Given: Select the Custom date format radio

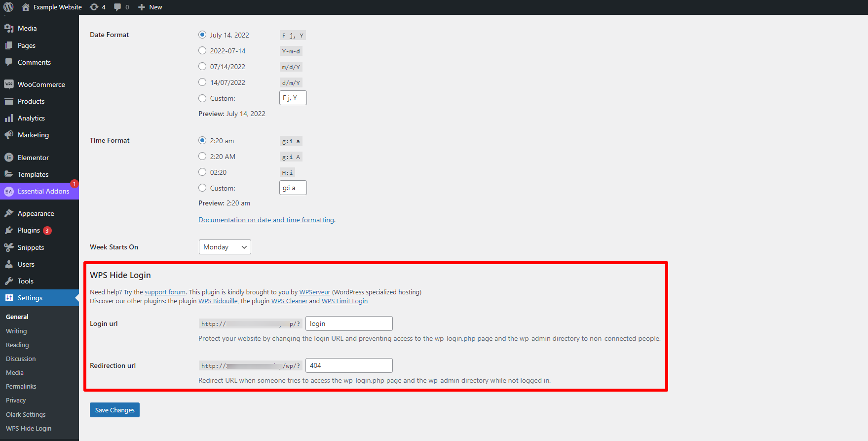Looking at the screenshot, I should [x=202, y=98].
